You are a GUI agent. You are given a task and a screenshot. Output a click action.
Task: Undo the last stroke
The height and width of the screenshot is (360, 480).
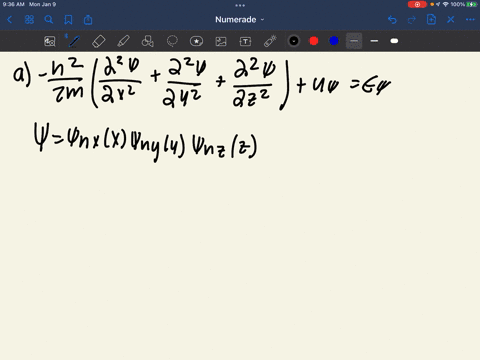(x=392, y=20)
